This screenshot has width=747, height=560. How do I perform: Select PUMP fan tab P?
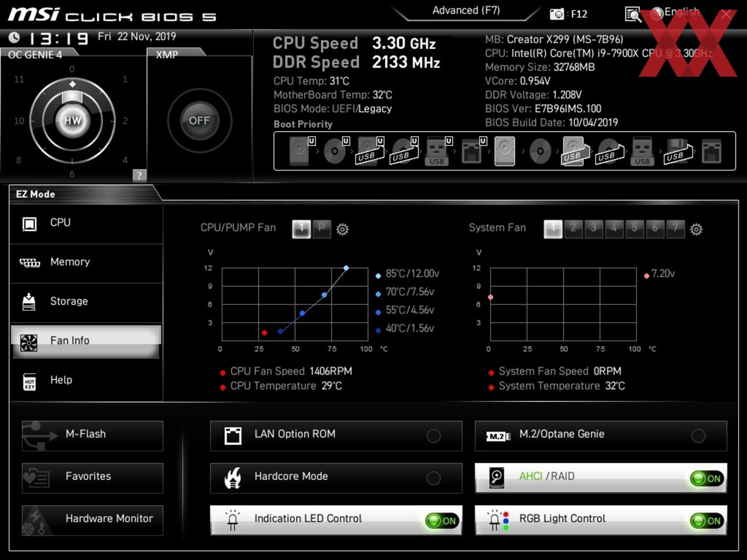pyautogui.click(x=322, y=228)
